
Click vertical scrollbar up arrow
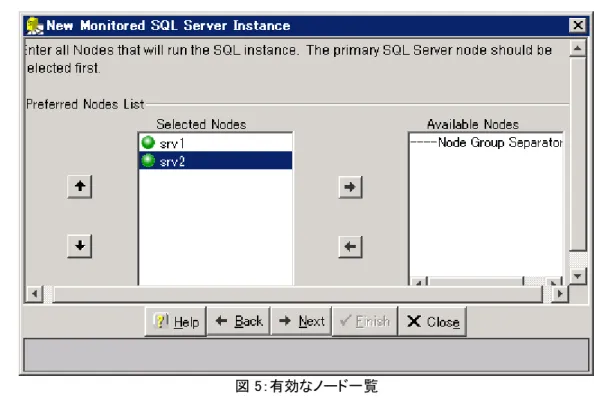pos(578,48)
